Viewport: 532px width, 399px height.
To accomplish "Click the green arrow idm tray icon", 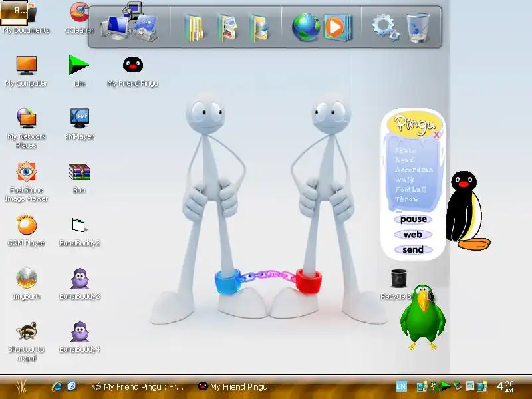I will [445, 386].
